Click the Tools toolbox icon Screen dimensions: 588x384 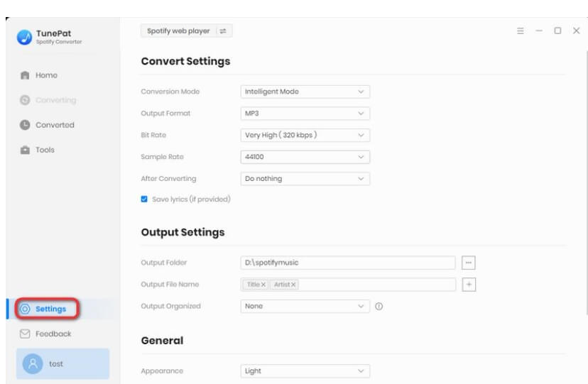point(25,150)
